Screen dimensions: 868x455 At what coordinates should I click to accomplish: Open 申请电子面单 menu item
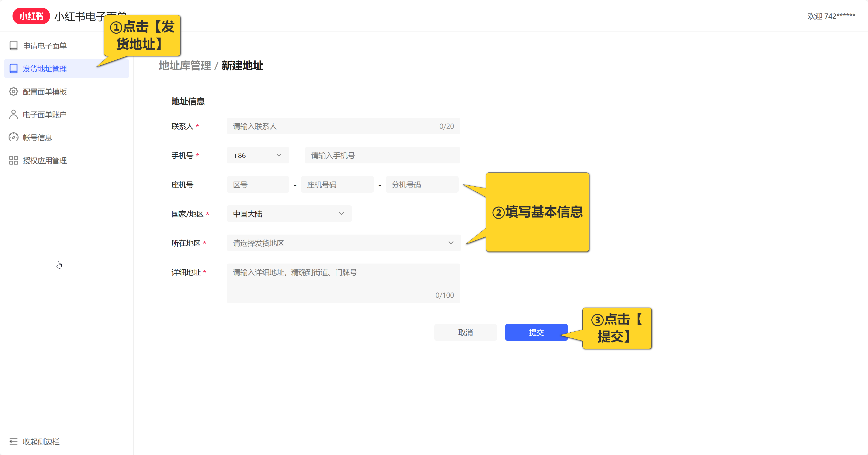point(44,45)
